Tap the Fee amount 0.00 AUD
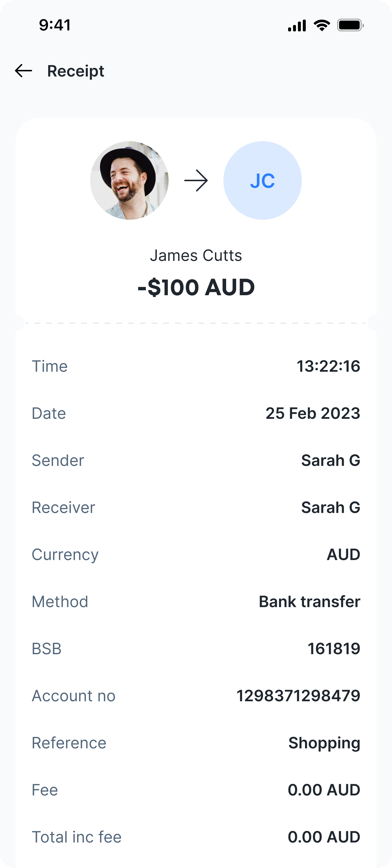392x868 pixels. [x=324, y=790]
